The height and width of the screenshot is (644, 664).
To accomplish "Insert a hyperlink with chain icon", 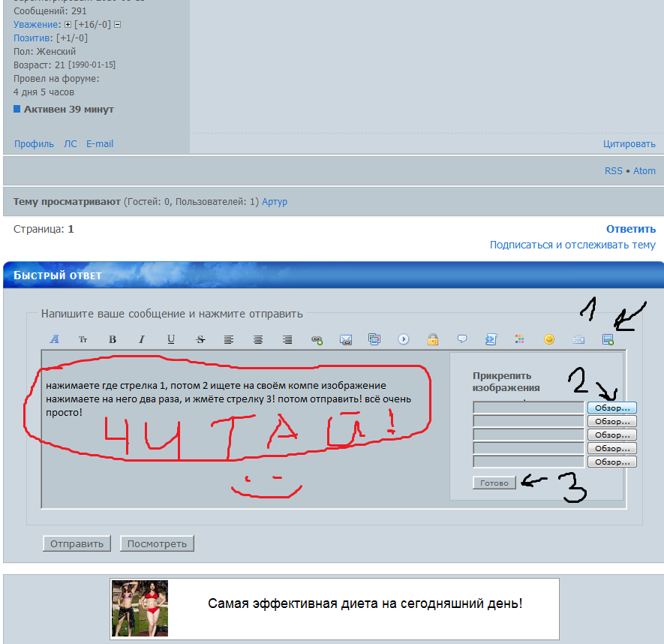I will [x=317, y=339].
